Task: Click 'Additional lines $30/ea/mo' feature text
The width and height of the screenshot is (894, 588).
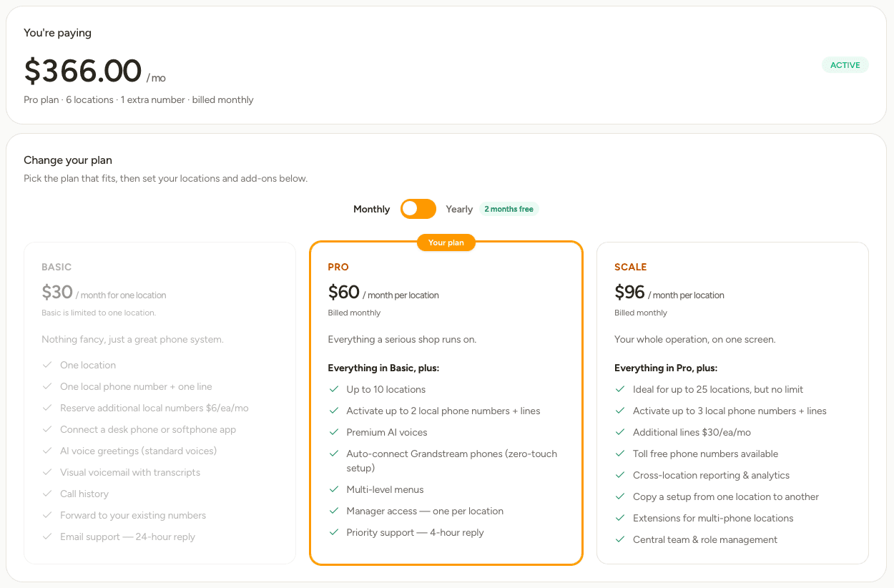Action: (692, 432)
